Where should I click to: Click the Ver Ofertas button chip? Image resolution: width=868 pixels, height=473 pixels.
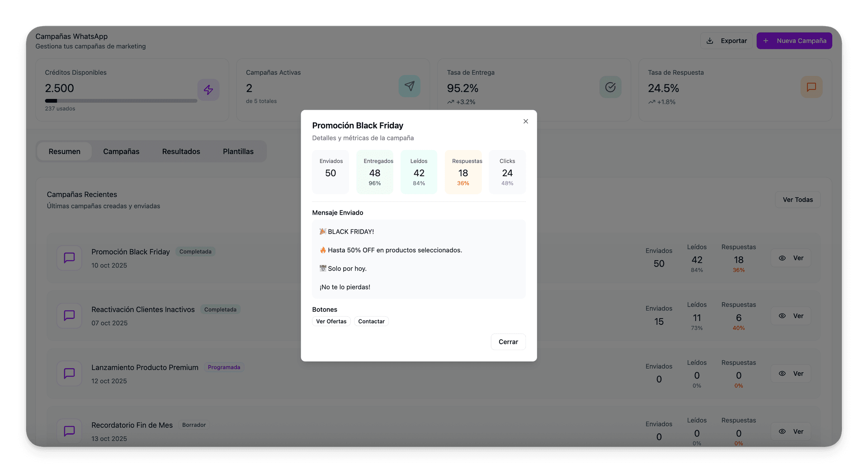pyautogui.click(x=331, y=322)
